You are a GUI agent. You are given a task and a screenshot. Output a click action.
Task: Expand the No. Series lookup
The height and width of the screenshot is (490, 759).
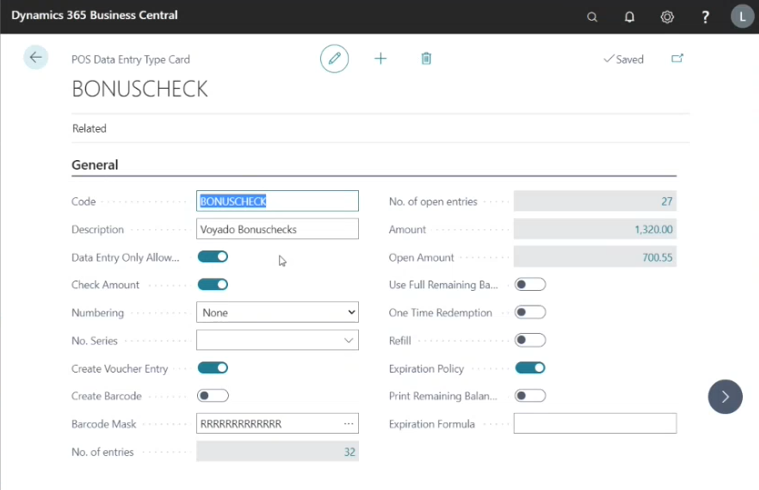(x=348, y=340)
